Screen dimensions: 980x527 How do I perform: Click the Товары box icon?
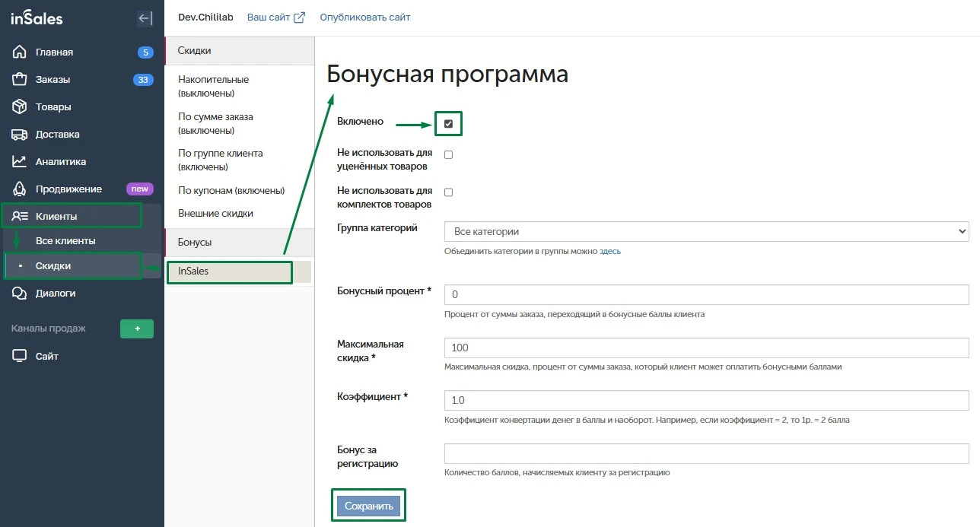point(20,107)
